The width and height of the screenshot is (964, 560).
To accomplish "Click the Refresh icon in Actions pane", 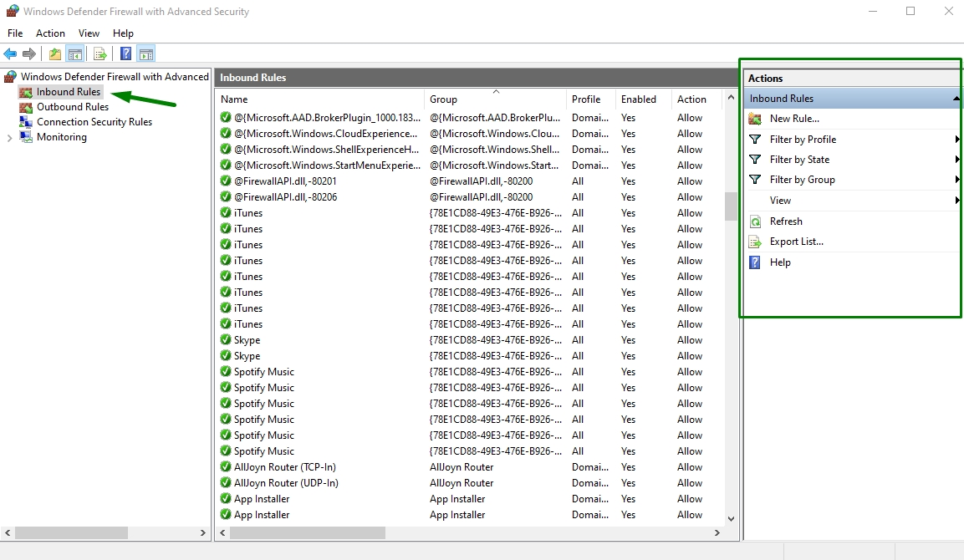I will [755, 221].
